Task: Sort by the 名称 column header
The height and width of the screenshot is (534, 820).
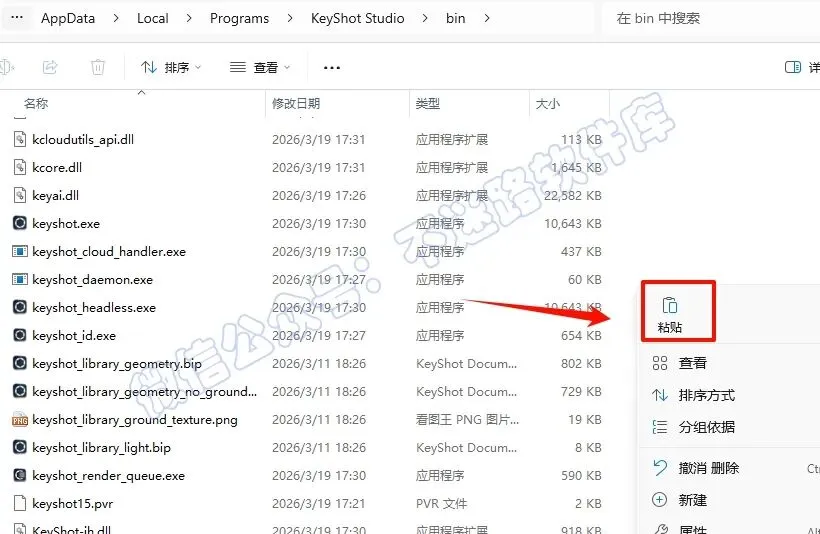Action: click(36, 104)
